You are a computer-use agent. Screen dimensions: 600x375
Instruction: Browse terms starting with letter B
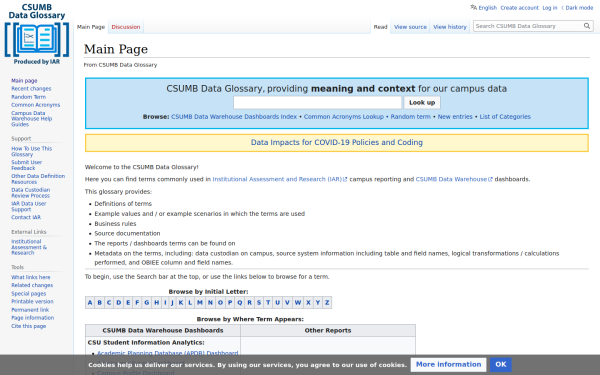[99, 302]
